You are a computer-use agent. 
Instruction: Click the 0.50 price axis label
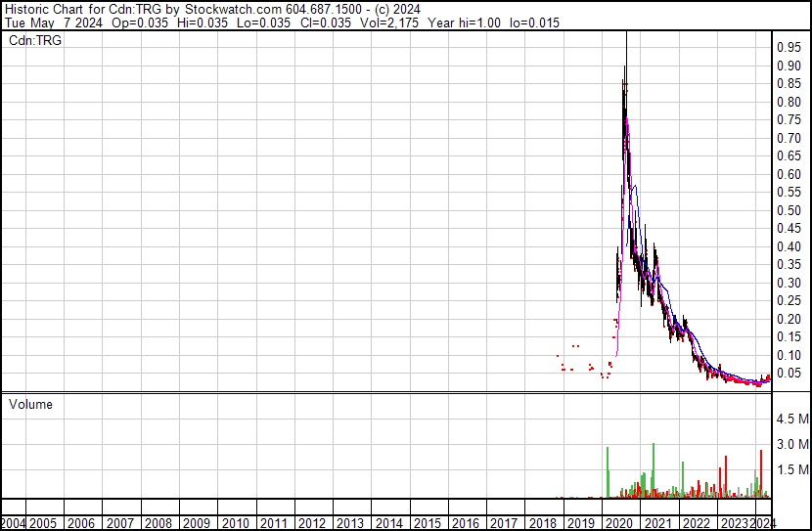coord(789,210)
